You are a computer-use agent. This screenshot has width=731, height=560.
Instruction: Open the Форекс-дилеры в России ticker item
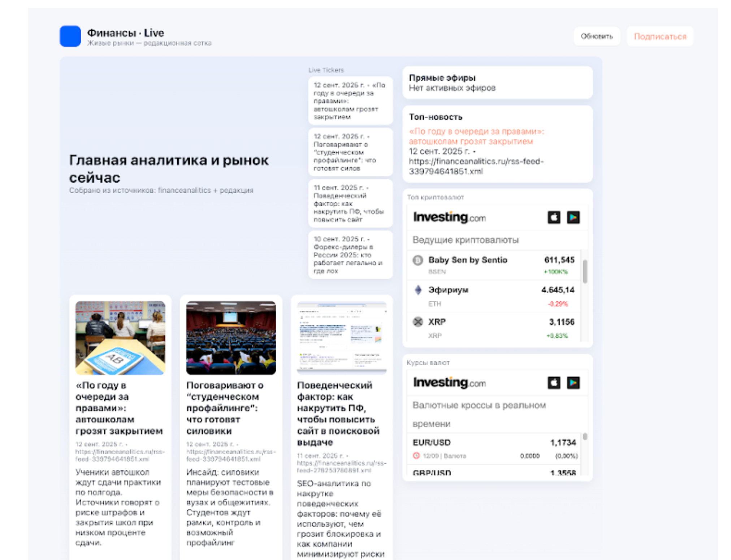tap(350, 255)
